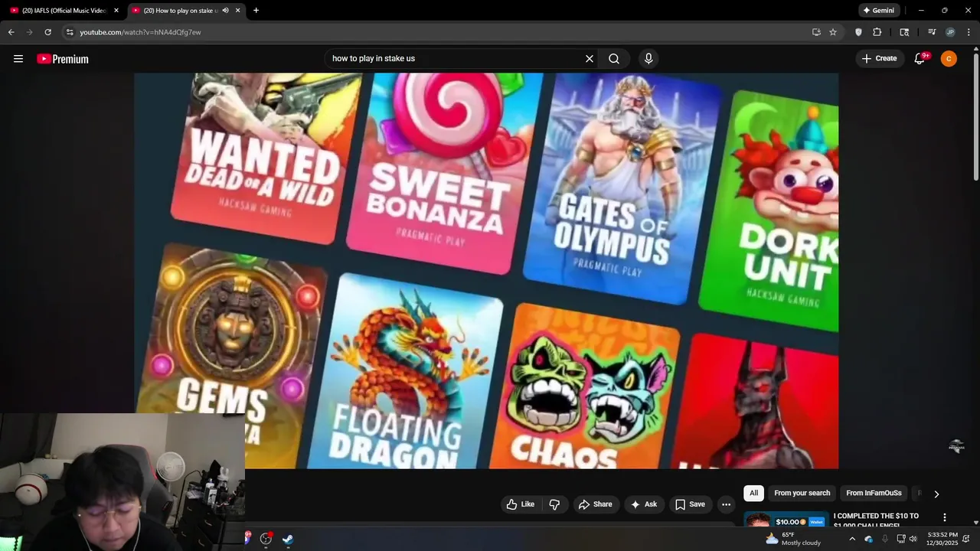Go back in browser history
The image size is (980, 551).
coord(11,32)
